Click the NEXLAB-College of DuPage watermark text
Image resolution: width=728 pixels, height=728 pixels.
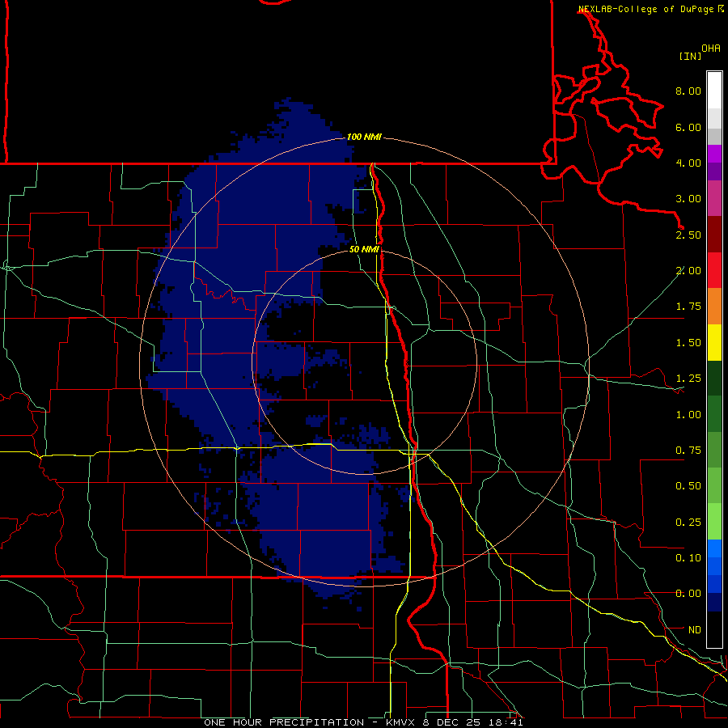click(650, 9)
